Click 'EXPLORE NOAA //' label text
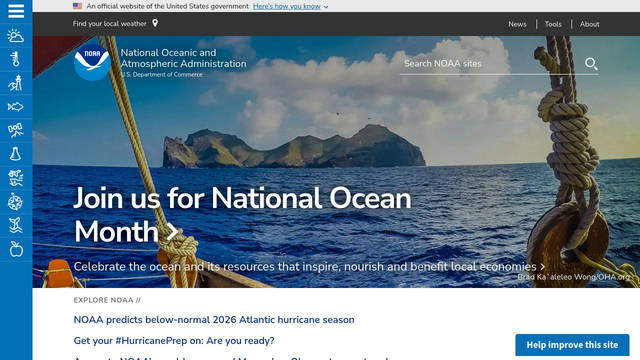The image size is (640, 360). (107, 300)
